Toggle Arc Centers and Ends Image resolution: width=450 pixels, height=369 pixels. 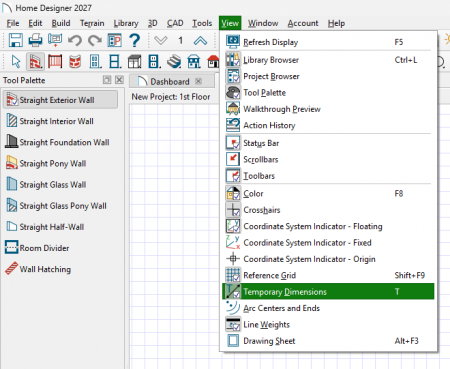[x=328, y=308]
